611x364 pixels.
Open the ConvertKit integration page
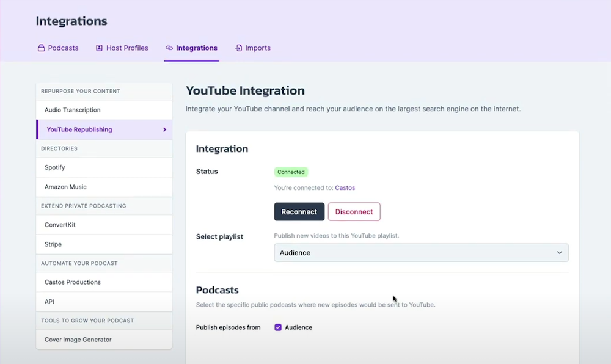click(59, 225)
